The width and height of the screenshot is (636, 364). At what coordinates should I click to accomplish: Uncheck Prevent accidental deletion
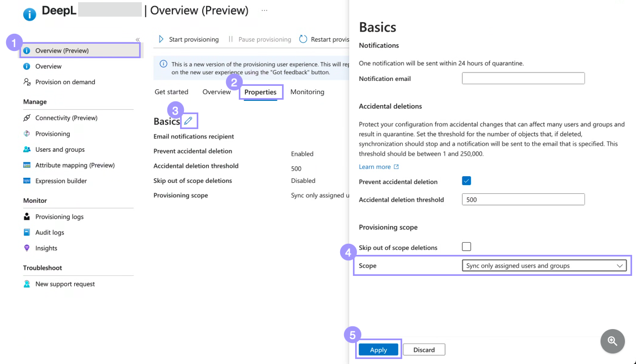point(466,181)
